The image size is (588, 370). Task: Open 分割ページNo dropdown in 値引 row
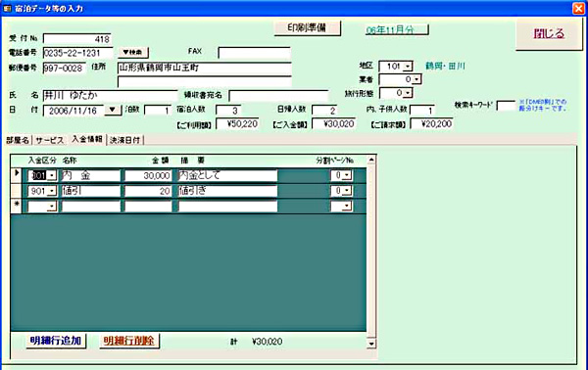[347, 191]
